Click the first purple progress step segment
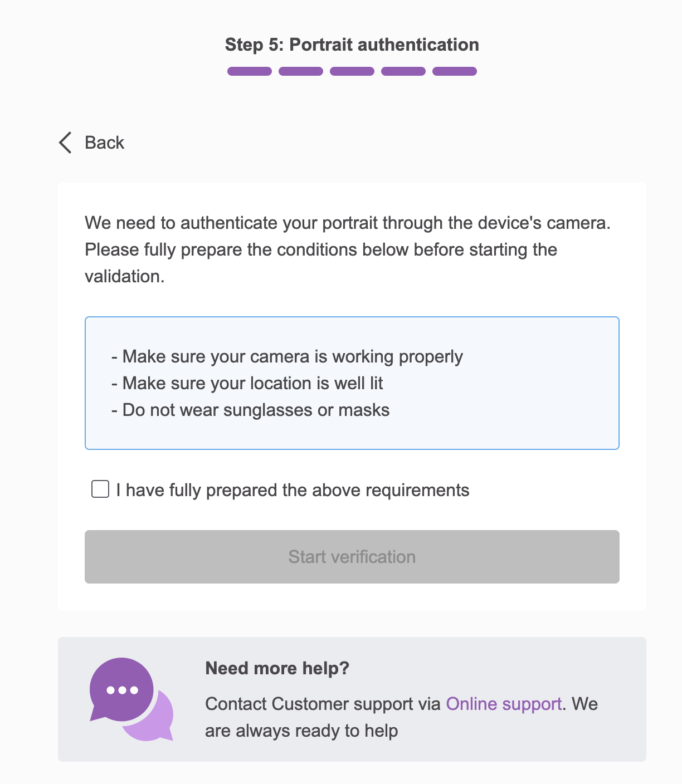This screenshot has width=682, height=784. (250, 71)
